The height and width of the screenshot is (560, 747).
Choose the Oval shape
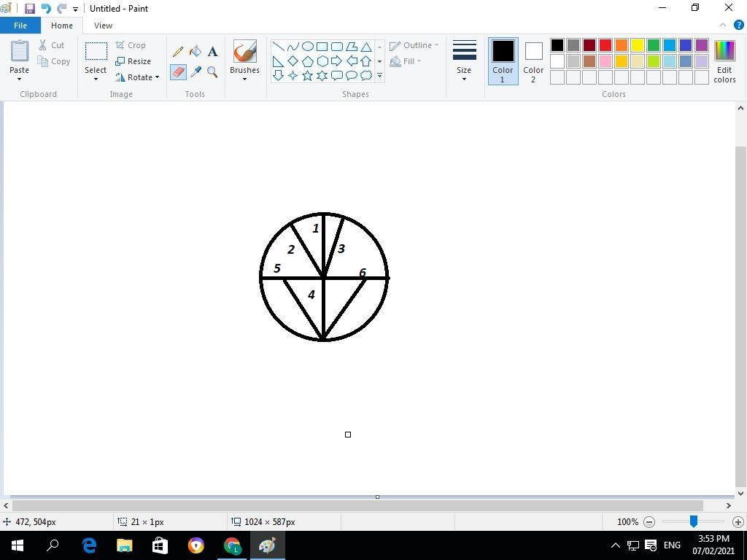tap(308, 47)
